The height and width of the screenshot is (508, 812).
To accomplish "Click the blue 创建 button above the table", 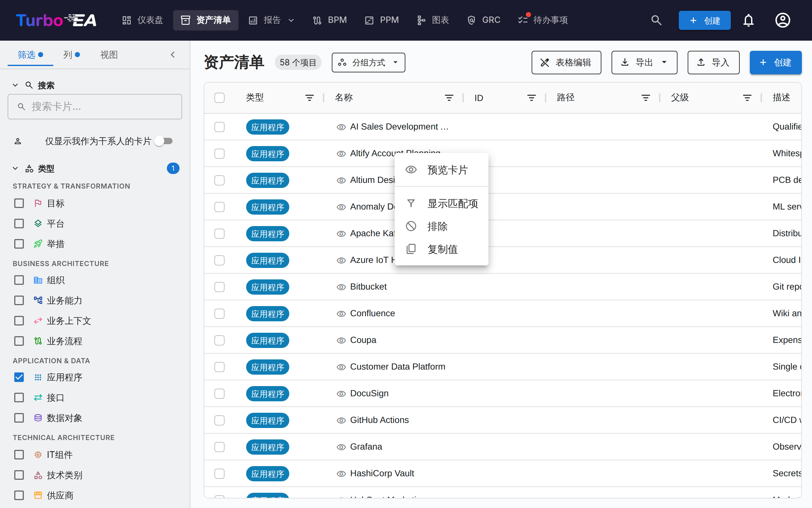I will (776, 63).
